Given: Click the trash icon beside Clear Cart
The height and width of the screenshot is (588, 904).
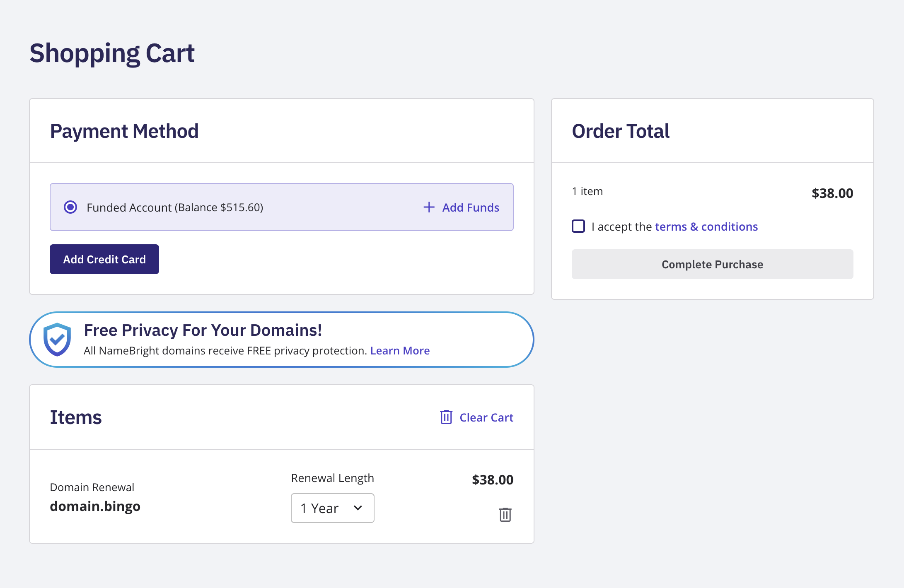Looking at the screenshot, I should tap(446, 417).
